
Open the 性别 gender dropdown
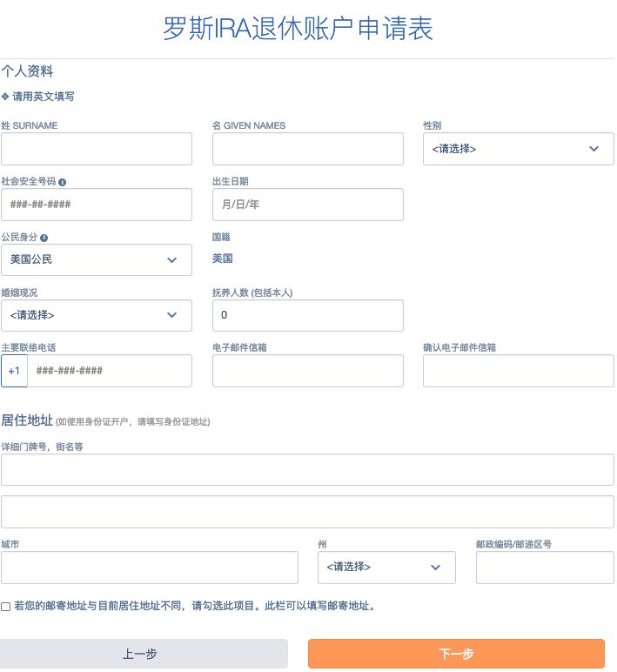point(519,149)
